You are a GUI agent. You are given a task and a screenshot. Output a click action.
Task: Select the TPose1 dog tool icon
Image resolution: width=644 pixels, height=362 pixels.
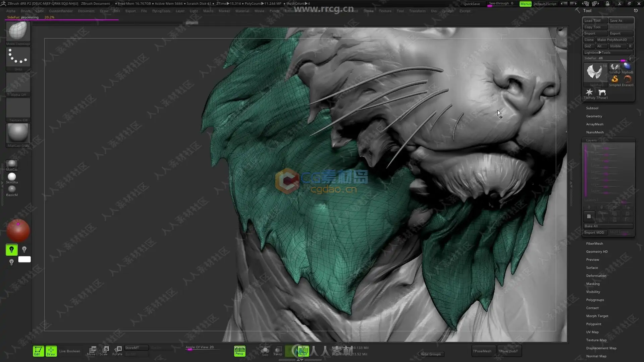tap(602, 93)
